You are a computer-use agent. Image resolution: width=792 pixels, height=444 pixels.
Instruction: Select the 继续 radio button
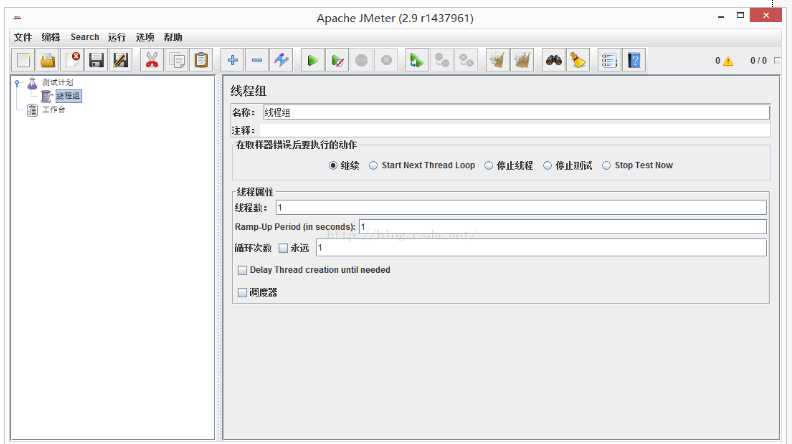[333, 165]
